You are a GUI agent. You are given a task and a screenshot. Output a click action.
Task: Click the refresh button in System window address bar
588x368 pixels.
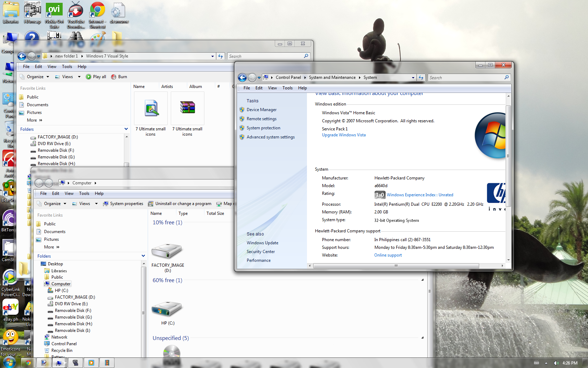click(x=421, y=77)
